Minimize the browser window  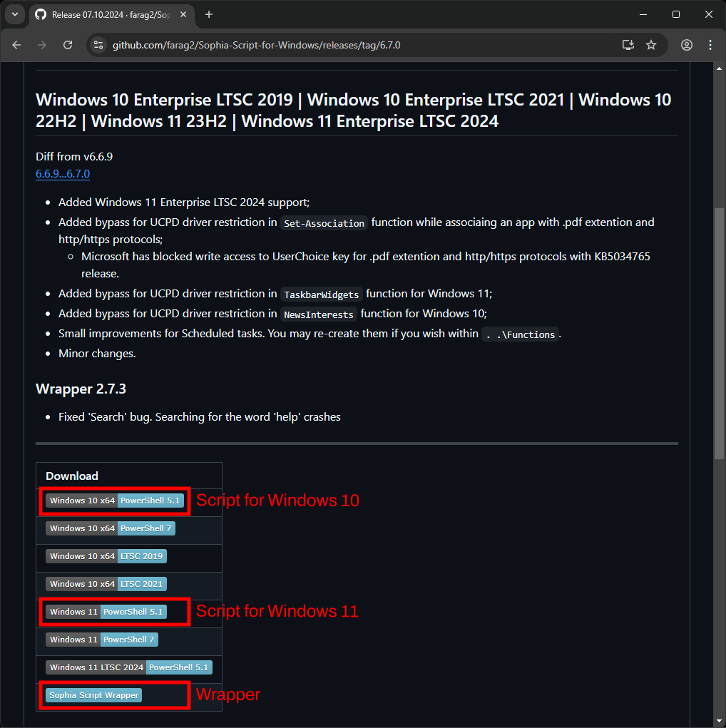click(x=643, y=14)
